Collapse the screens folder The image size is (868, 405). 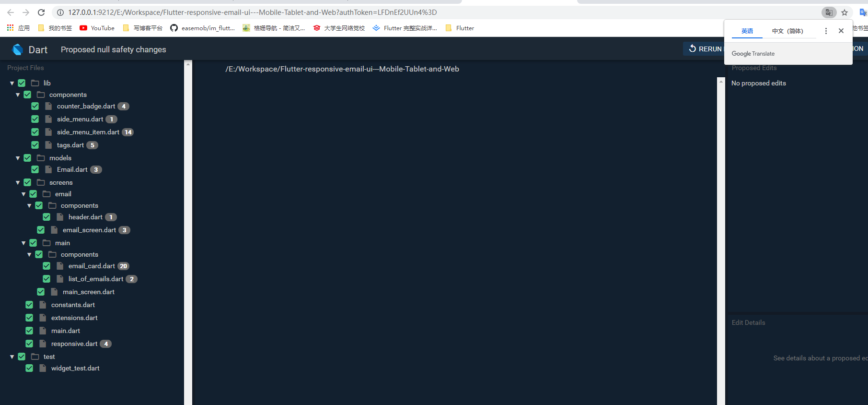pyautogui.click(x=18, y=182)
